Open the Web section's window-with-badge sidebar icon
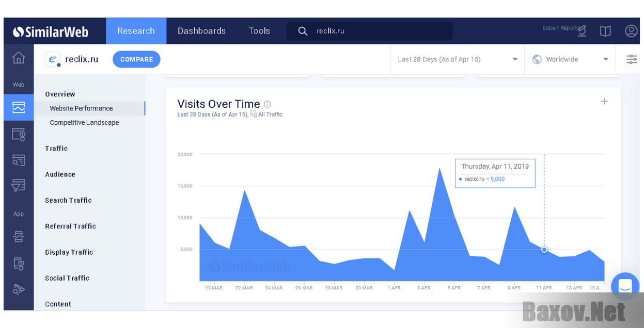The height and width of the screenshot is (328, 644). pyautogui.click(x=19, y=135)
